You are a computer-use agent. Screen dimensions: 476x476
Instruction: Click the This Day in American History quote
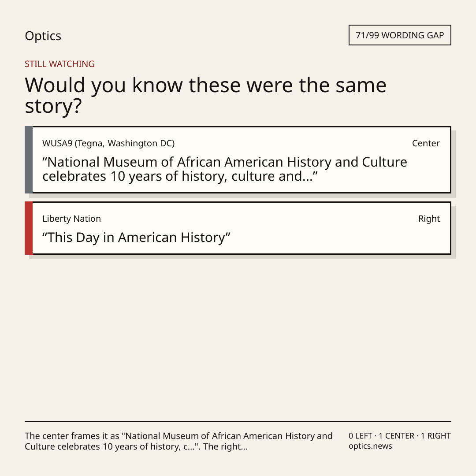point(136,238)
